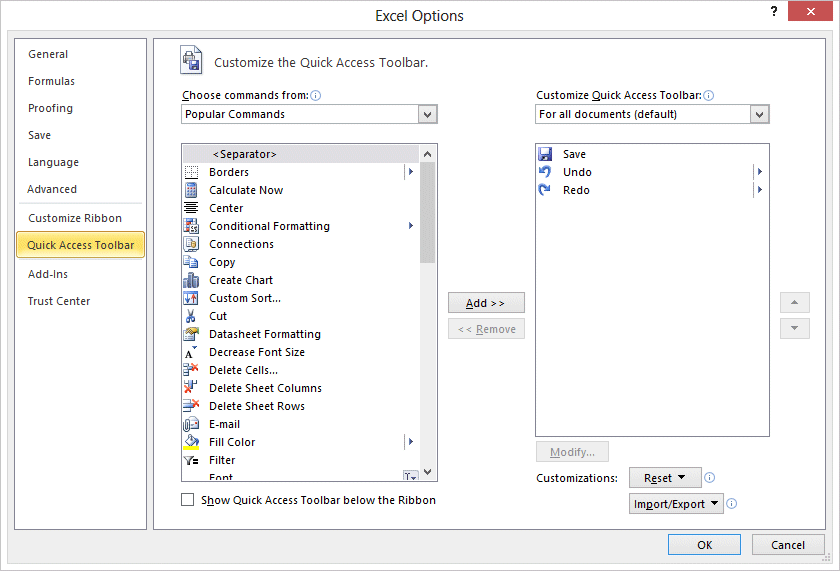
Task: Open the help question mark button
Action: pos(774,11)
